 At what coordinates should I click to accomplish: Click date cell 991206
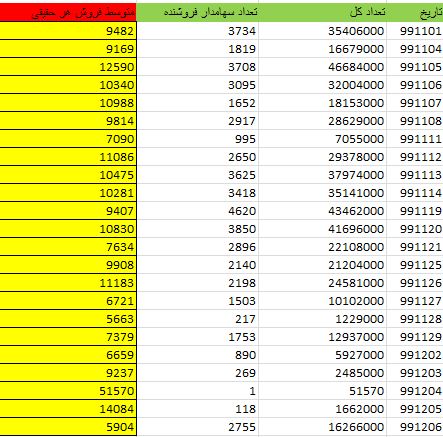(x=415, y=427)
